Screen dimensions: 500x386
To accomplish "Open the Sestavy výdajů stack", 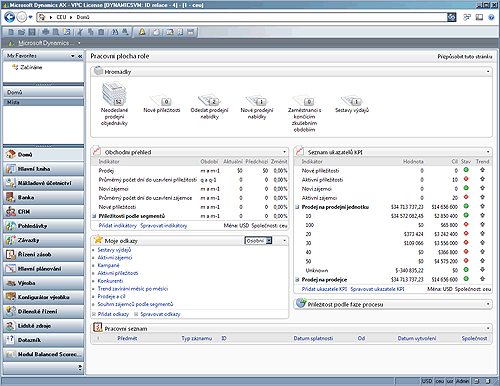I will (x=352, y=105).
